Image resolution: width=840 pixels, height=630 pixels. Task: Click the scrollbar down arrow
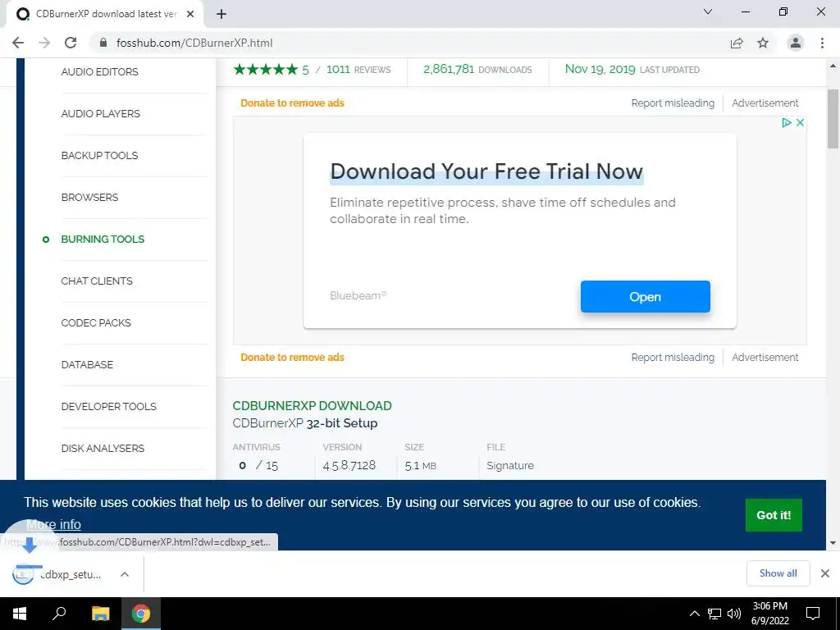click(x=833, y=543)
